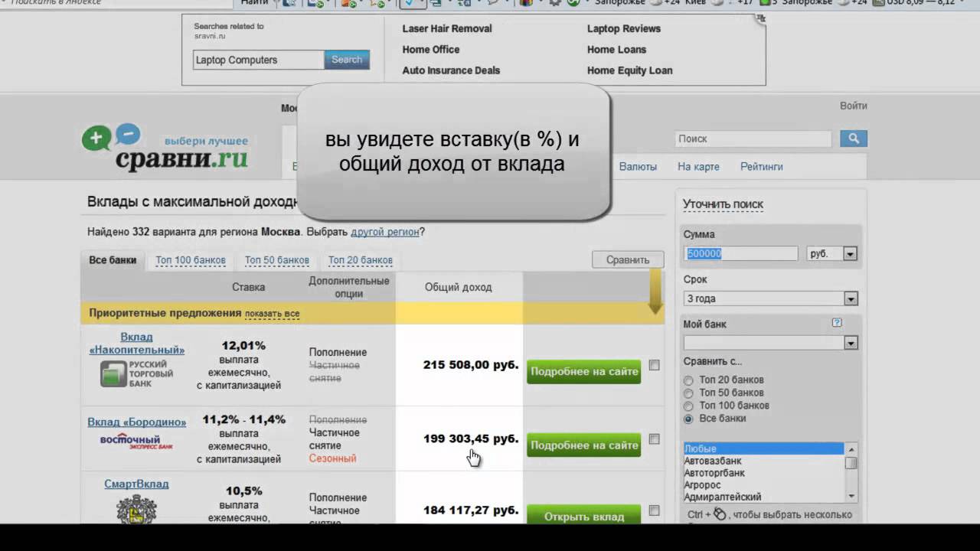980x551 pixels.
Task: Open the Мой банк dropdown
Action: coord(771,343)
